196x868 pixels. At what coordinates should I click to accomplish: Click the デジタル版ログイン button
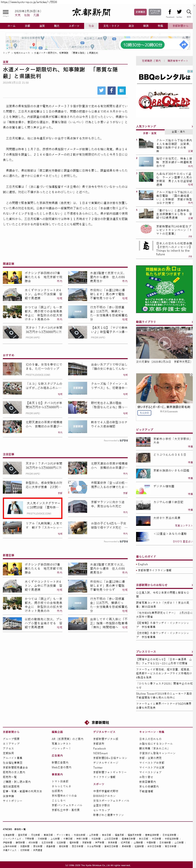coord(155,12)
